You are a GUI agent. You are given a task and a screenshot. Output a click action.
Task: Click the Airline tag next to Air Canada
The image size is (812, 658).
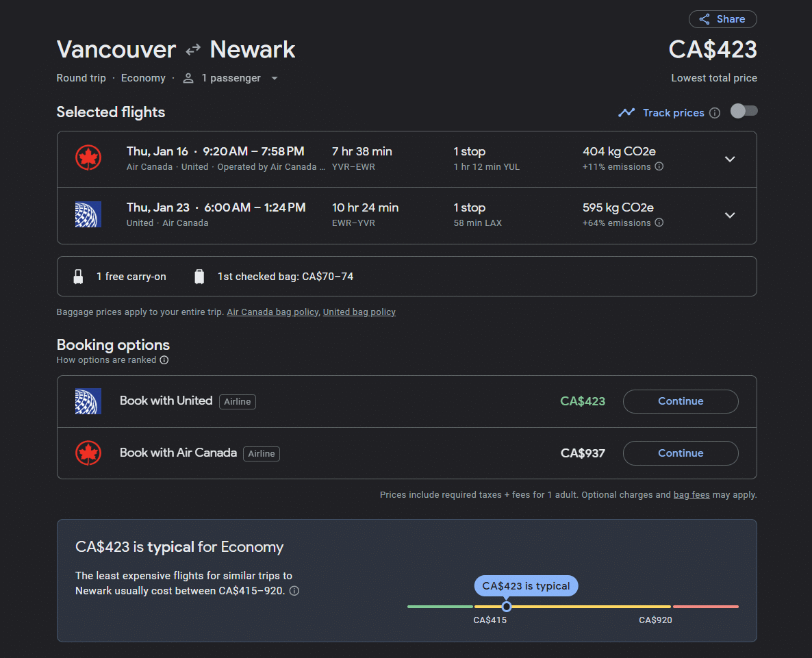[x=262, y=453]
